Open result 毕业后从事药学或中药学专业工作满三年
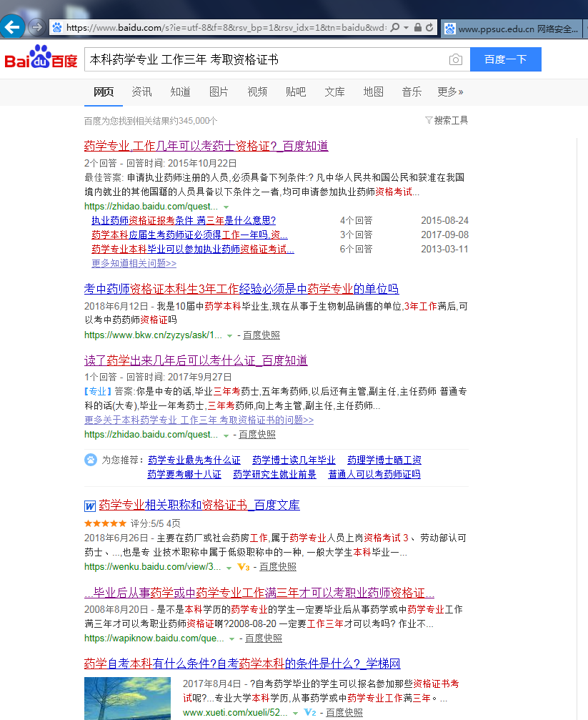 (259, 593)
